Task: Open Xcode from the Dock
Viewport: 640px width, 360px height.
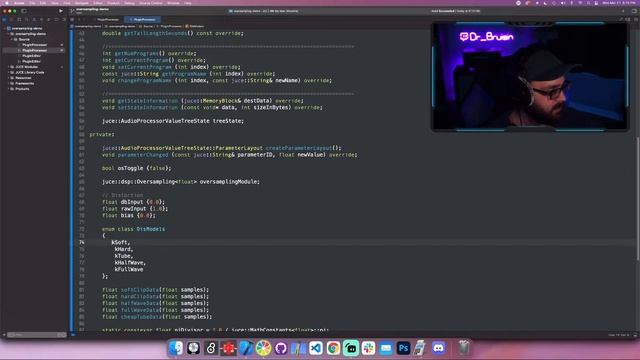Action: (x=246, y=348)
